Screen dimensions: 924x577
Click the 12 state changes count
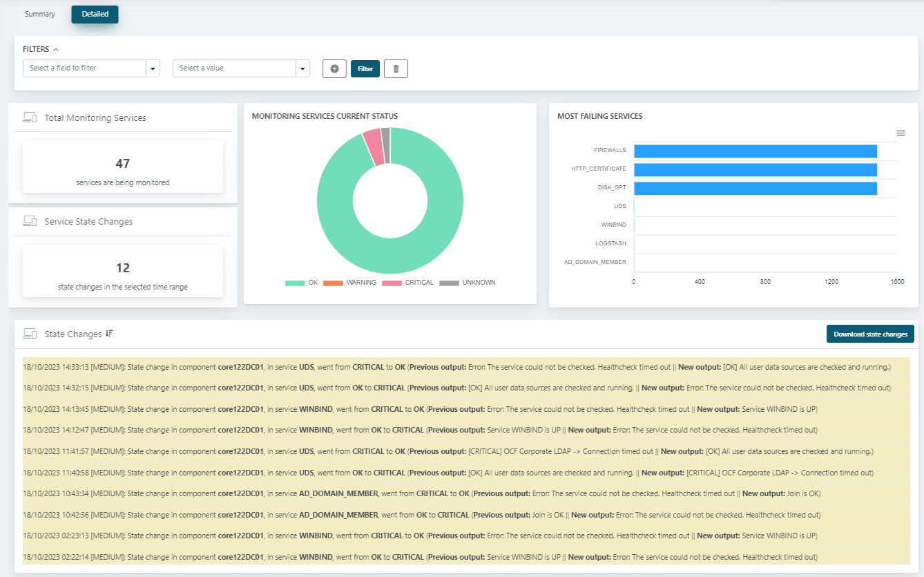pos(123,268)
